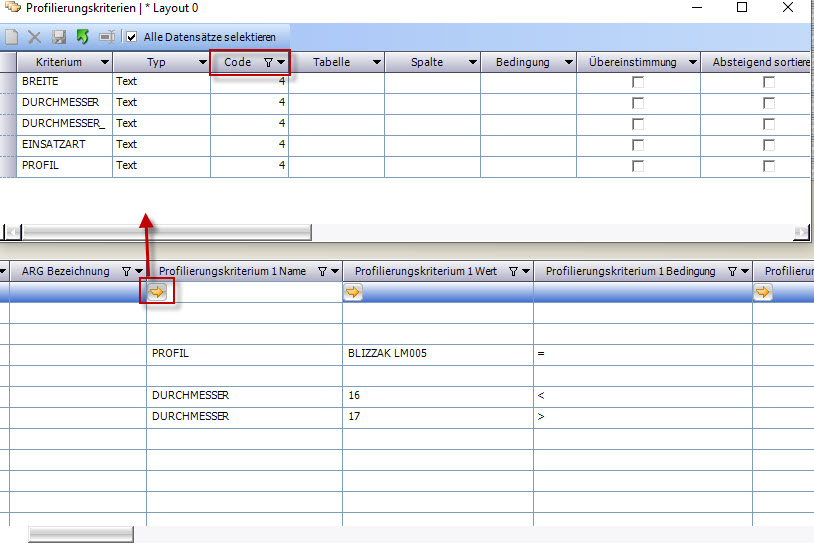Image resolution: width=814 pixels, height=544 pixels.
Task: Open the Kriterium column dropdown
Action: (x=105, y=62)
